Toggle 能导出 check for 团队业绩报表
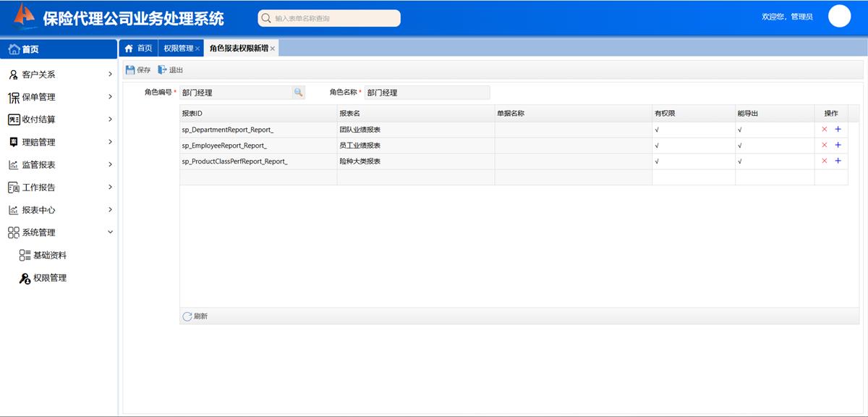Screen dimensions: 868x417 tap(740, 130)
